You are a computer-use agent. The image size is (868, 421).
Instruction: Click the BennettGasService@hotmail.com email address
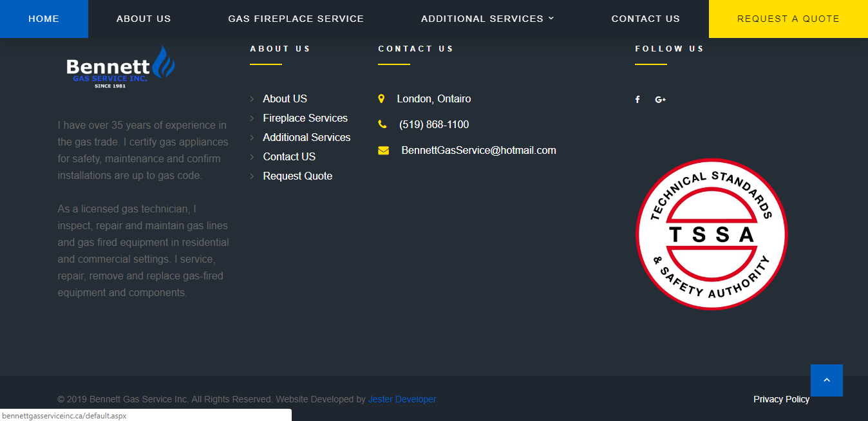478,150
